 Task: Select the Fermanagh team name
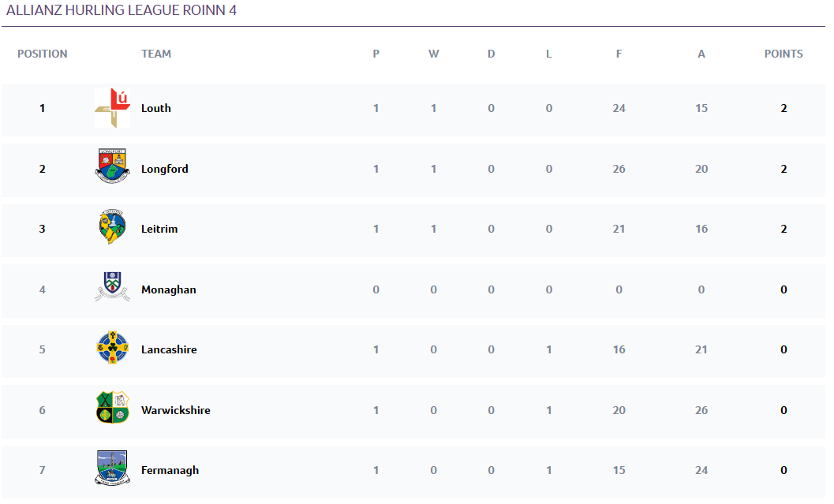click(170, 471)
